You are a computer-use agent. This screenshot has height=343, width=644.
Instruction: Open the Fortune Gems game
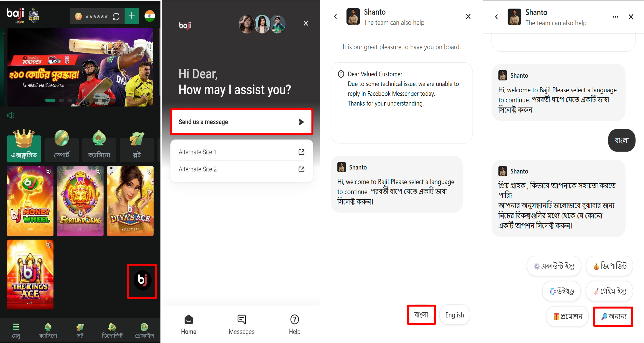tap(80, 201)
